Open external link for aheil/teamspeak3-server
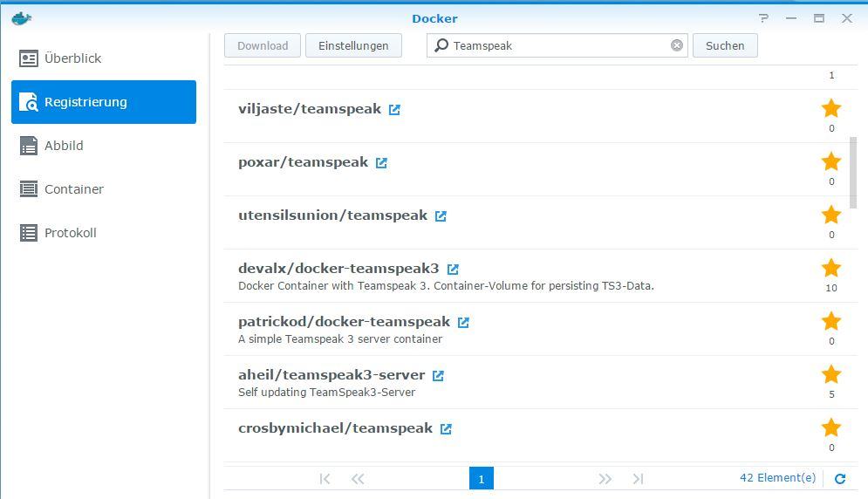 click(x=438, y=375)
